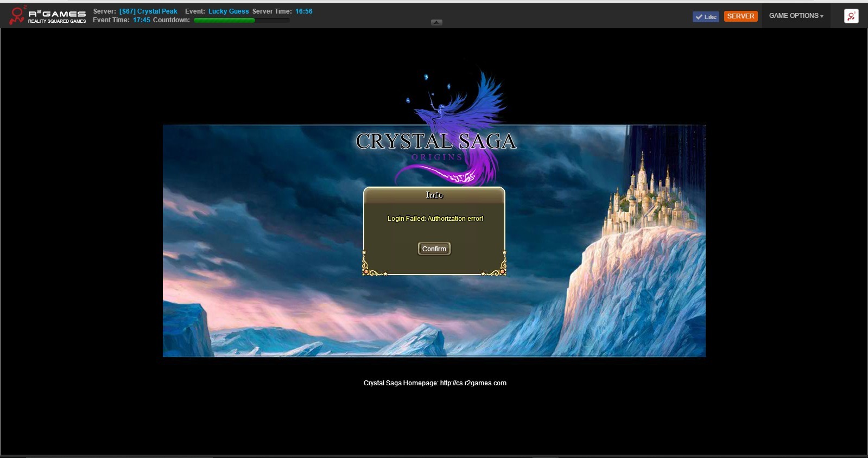
Task: Click the Event Time 17:45 value
Action: pyautogui.click(x=141, y=20)
